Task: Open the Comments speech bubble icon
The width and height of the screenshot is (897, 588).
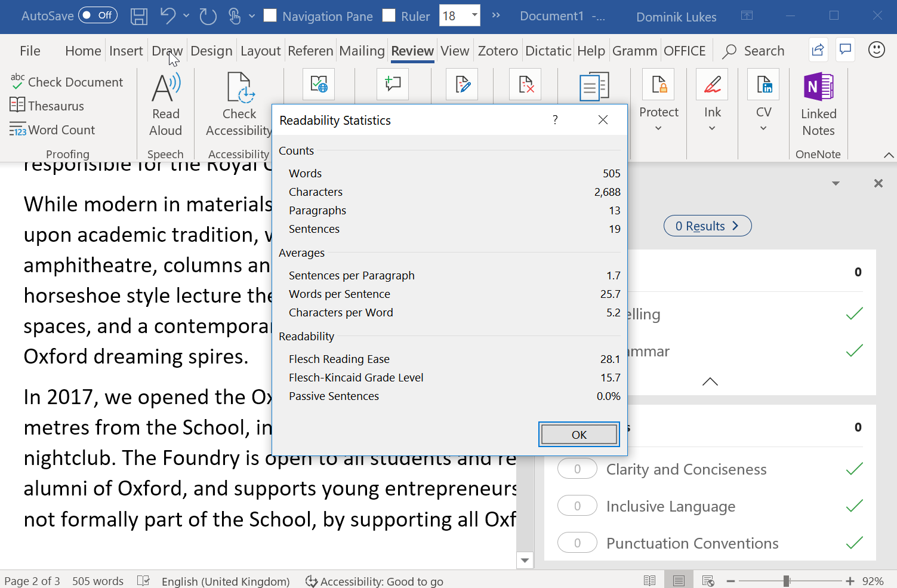Action: pos(845,50)
